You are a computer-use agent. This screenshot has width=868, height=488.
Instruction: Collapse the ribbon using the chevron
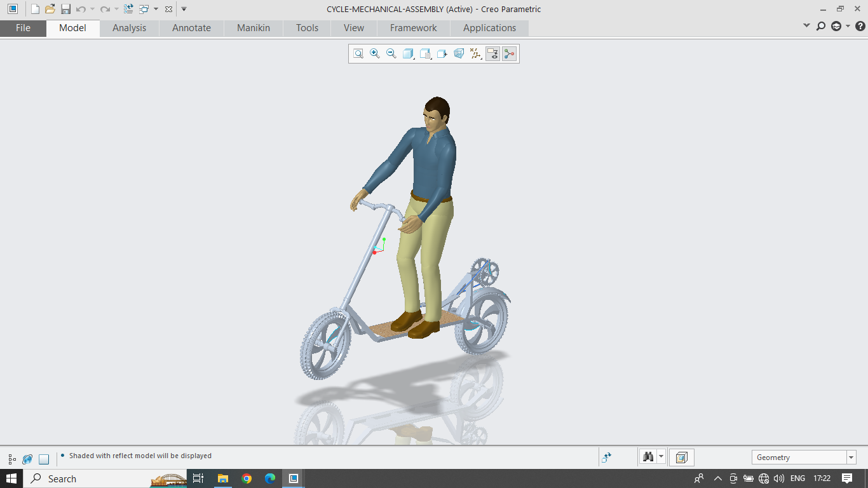pyautogui.click(x=806, y=26)
